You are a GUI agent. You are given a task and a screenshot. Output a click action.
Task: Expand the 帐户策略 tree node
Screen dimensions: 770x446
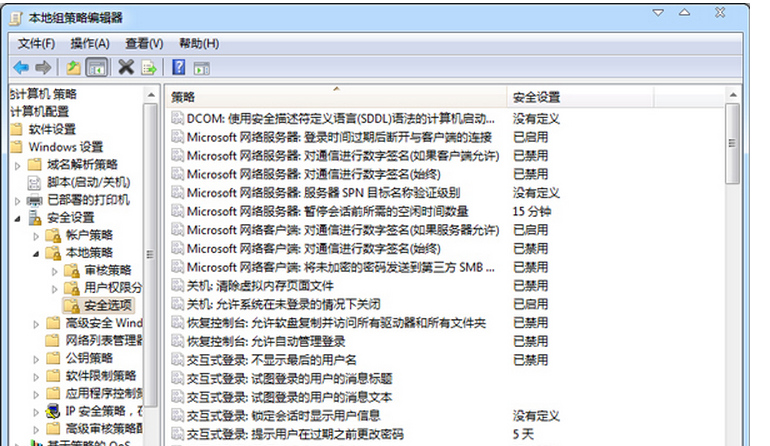coord(36,236)
